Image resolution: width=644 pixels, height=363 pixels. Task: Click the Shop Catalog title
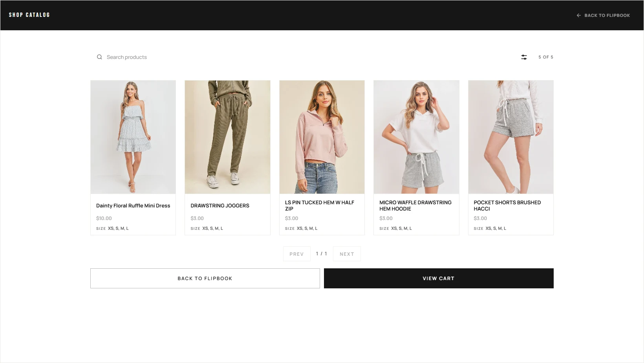(x=29, y=15)
